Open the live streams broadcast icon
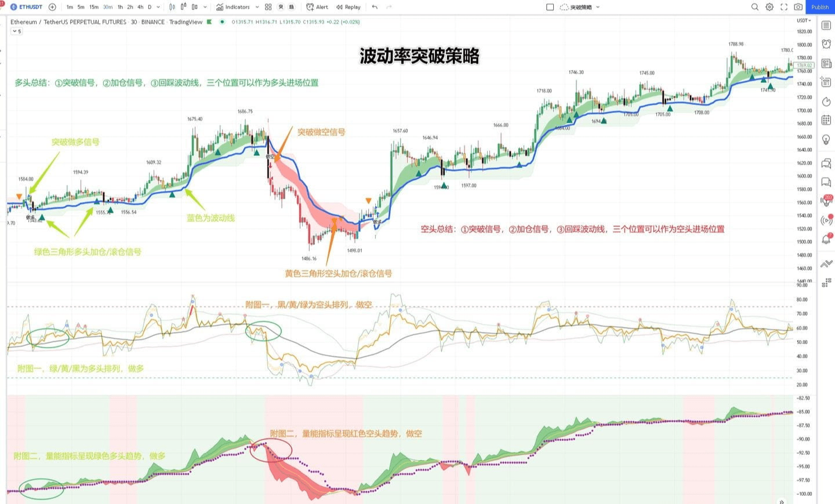The height and width of the screenshot is (504, 835). click(826, 220)
